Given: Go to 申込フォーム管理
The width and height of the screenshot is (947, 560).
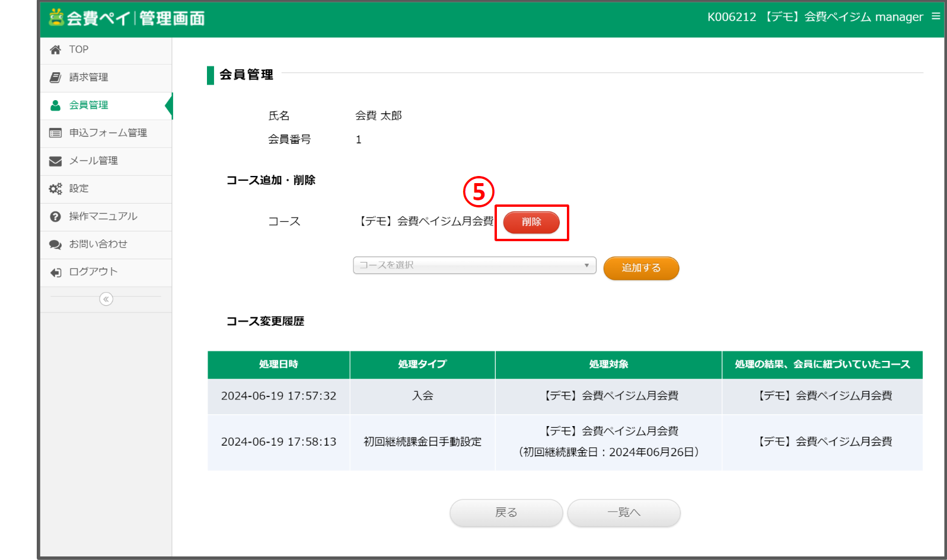Looking at the screenshot, I should 106,133.
